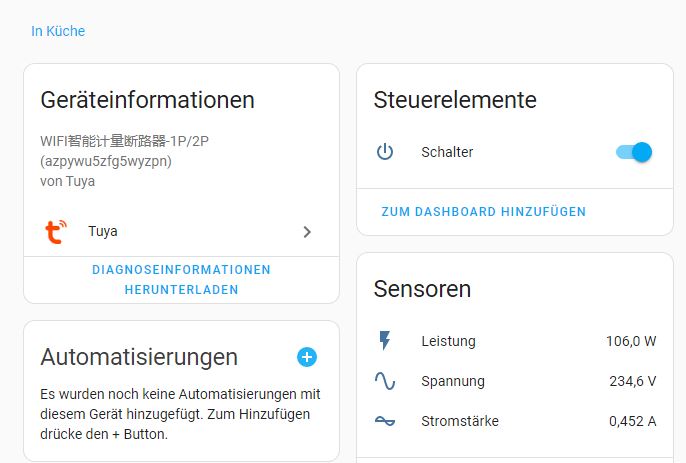Viewport: 686px width, 463px height.
Task: Click the 106,0 W power value
Action: (631, 341)
